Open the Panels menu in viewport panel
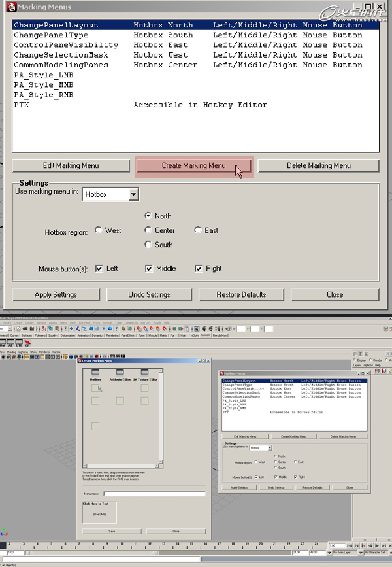 [56, 352]
